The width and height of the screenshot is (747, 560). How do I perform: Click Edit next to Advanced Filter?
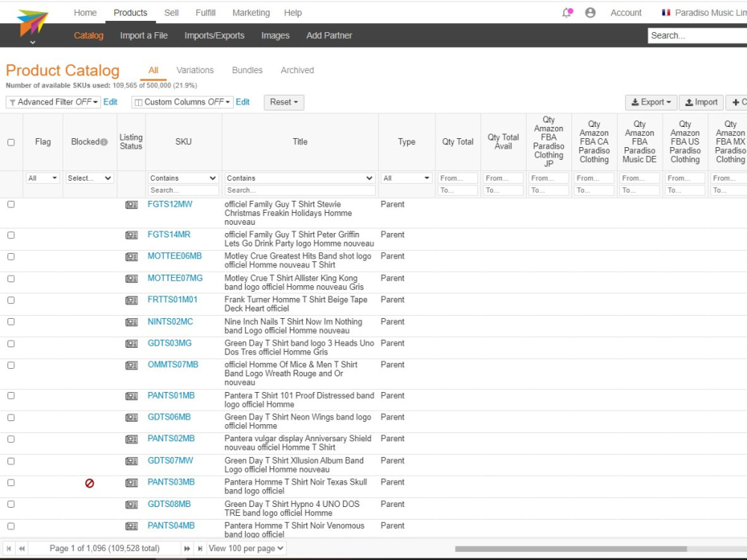point(111,102)
